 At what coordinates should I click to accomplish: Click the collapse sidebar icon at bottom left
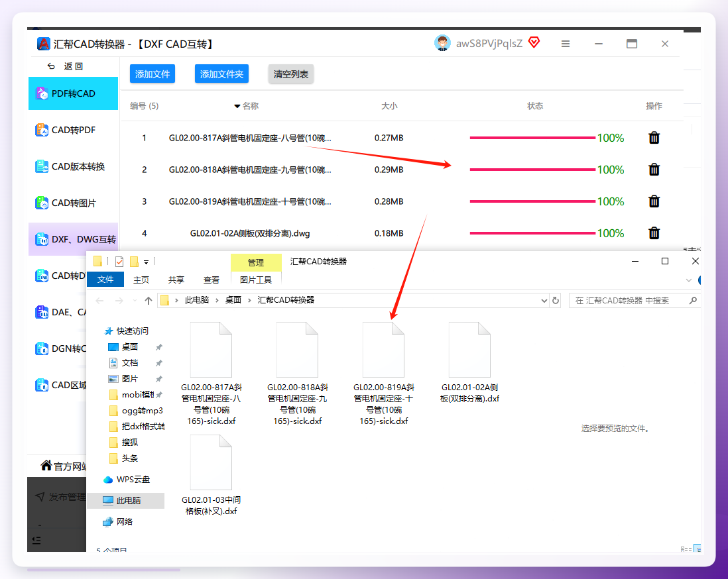(x=36, y=540)
